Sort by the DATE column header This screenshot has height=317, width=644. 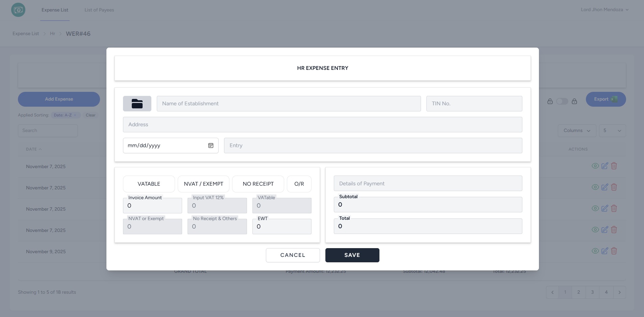pyautogui.click(x=34, y=149)
